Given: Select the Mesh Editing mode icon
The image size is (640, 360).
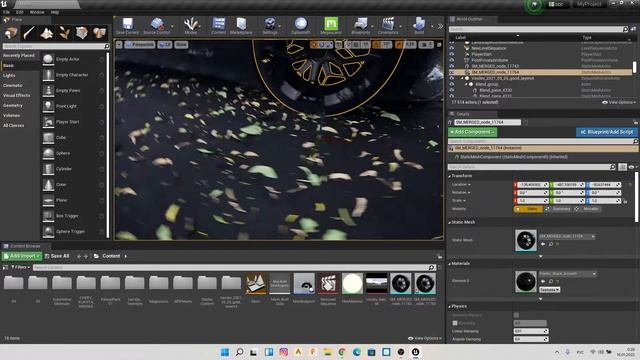Looking at the screenshot, I should pyautogui.click(x=82, y=33).
